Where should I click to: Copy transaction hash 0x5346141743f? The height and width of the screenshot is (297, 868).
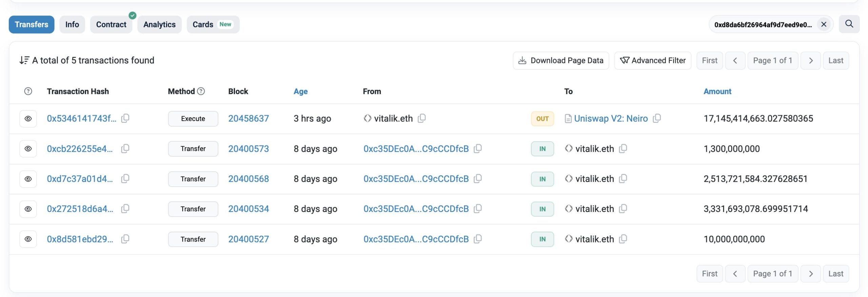(125, 118)
